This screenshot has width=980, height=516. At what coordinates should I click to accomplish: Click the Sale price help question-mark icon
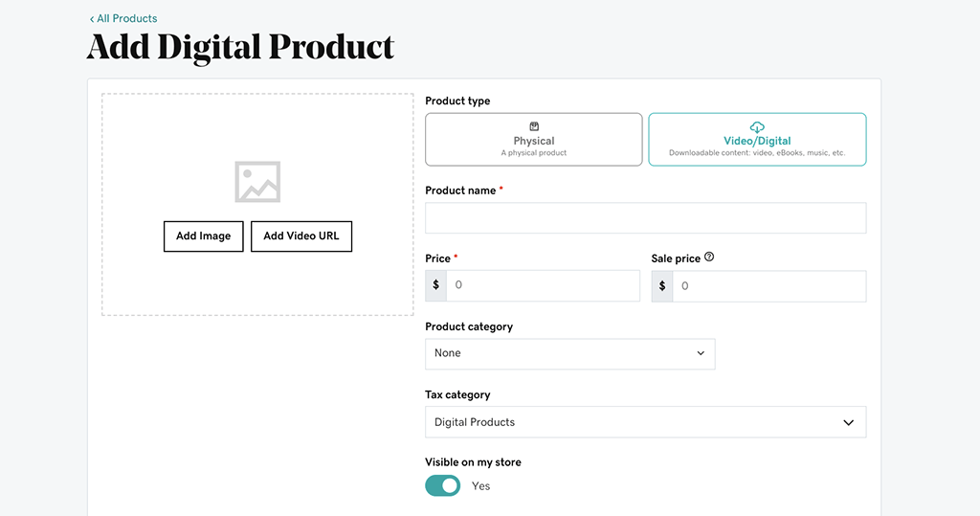click(x=709, y=258)
